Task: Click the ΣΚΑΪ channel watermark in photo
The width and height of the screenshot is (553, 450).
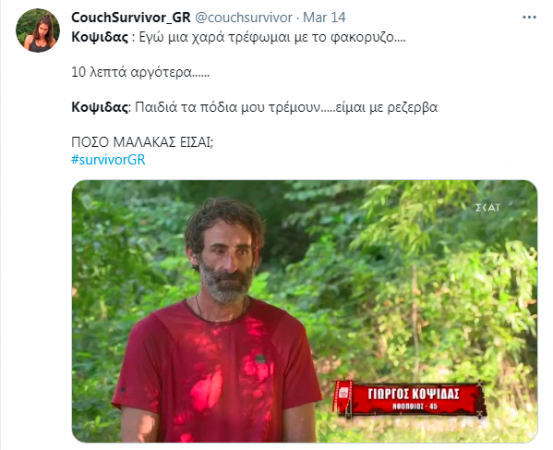Action: click(488, 208)
